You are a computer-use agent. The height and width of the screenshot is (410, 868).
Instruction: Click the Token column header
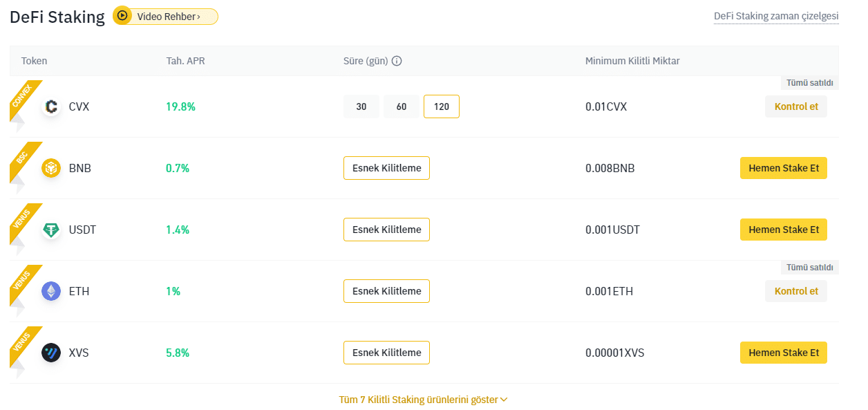point(35,61)
